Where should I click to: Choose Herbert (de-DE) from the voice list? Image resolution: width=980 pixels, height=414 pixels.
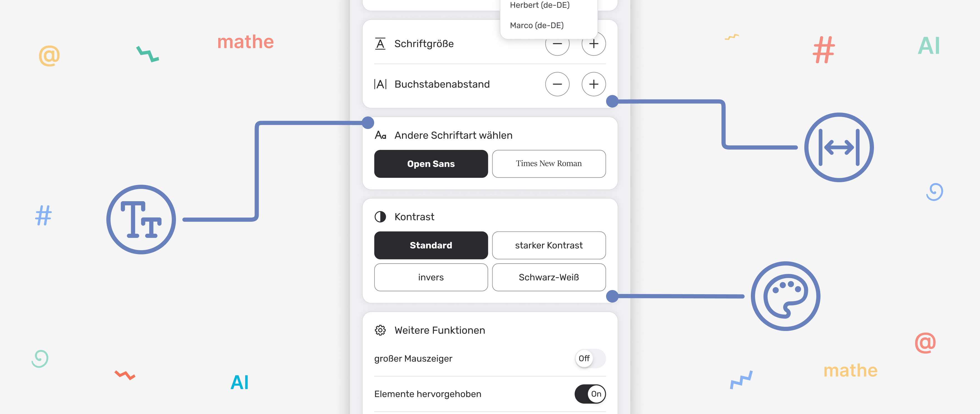click(540, 5)
